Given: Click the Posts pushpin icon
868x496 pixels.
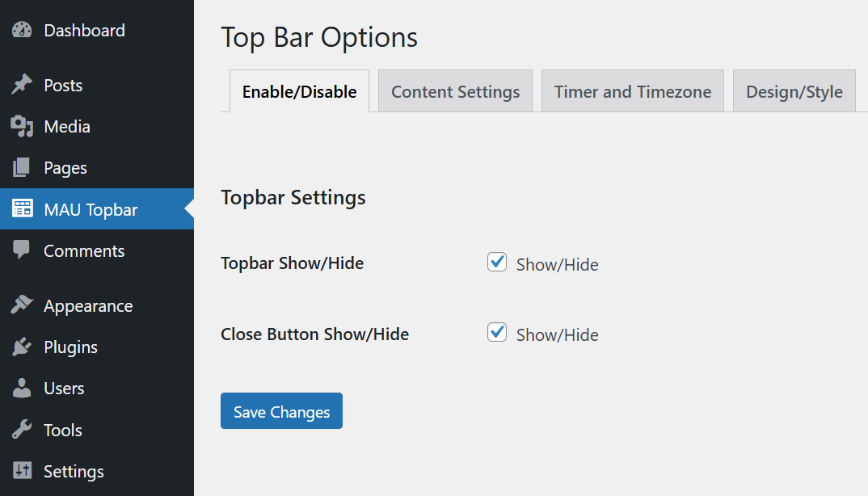Looking at the screenshot, I should [x=22, y=85].
